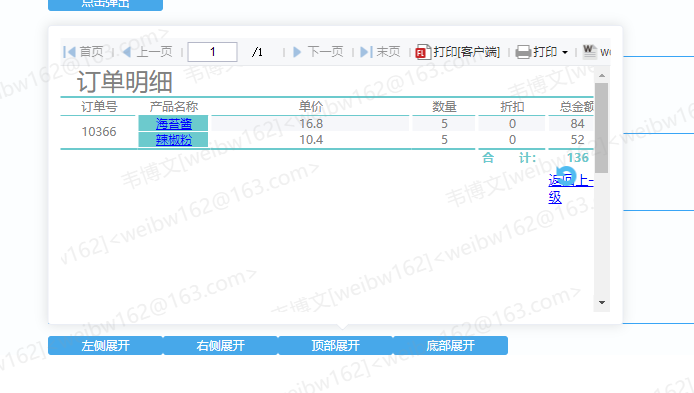Export to Word icon in toolbar
The width and height of the screenshot is (694, 393).
click(x=589, y=52)
